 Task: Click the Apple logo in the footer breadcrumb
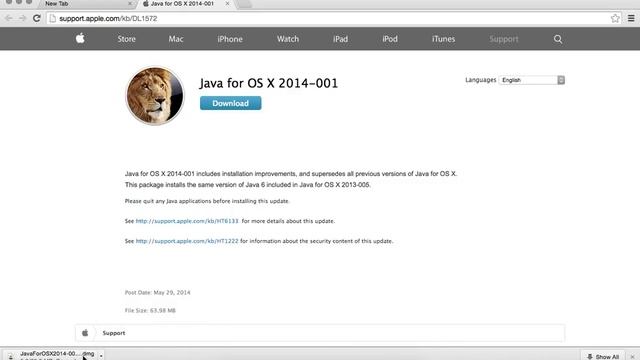pos(85,333)
